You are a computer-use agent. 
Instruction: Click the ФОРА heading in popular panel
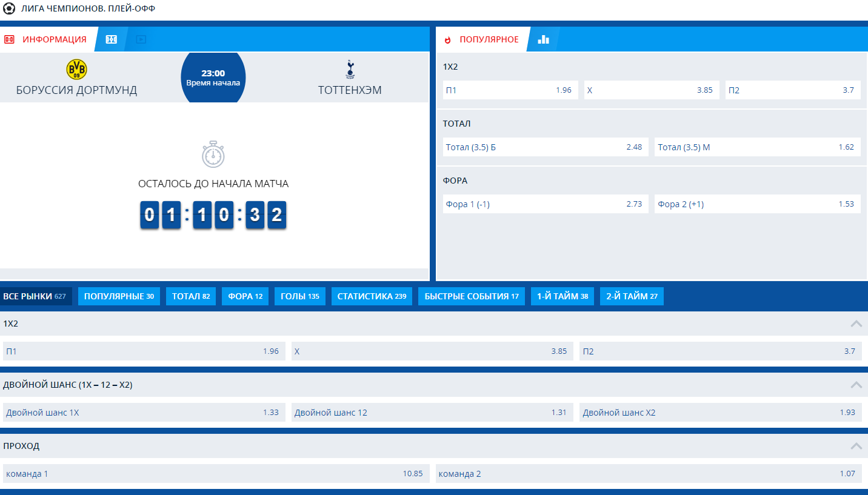point(455,181)
